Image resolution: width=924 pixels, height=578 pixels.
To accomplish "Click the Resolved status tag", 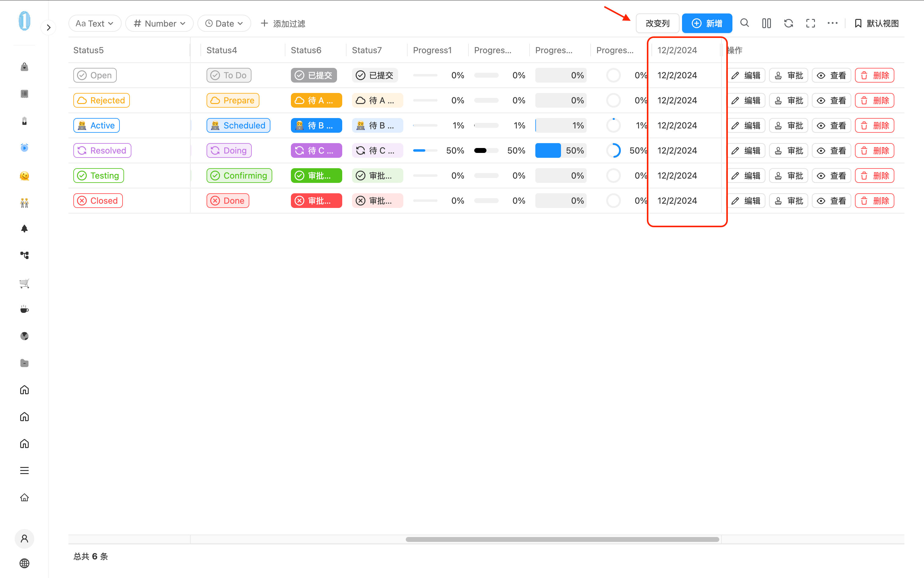I will (x=102, y=150).
